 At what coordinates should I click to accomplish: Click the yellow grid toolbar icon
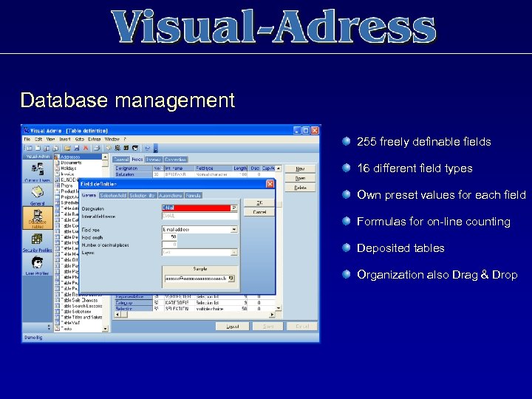point(126,148)
